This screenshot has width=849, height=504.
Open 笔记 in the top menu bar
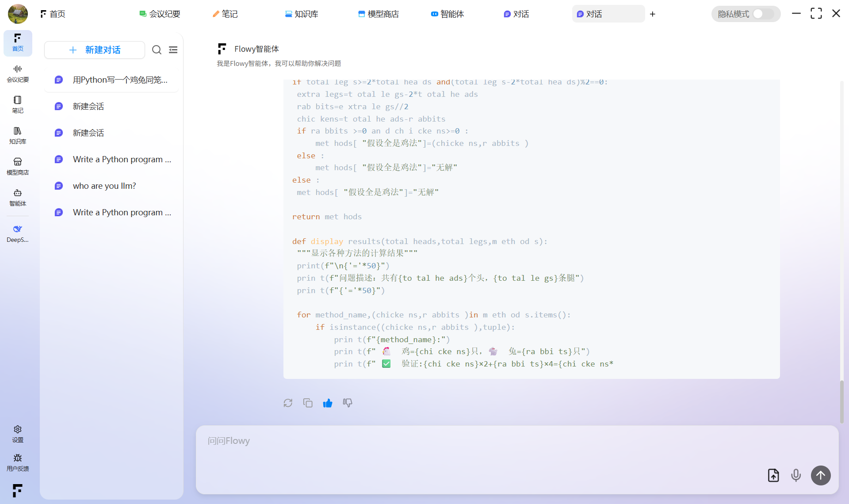pos(225,14)
